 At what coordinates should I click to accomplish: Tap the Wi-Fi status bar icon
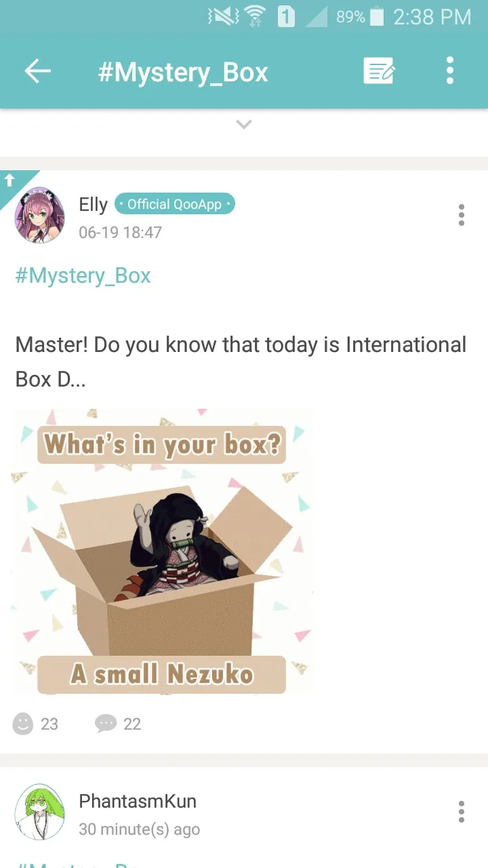(x=255, y=16)
